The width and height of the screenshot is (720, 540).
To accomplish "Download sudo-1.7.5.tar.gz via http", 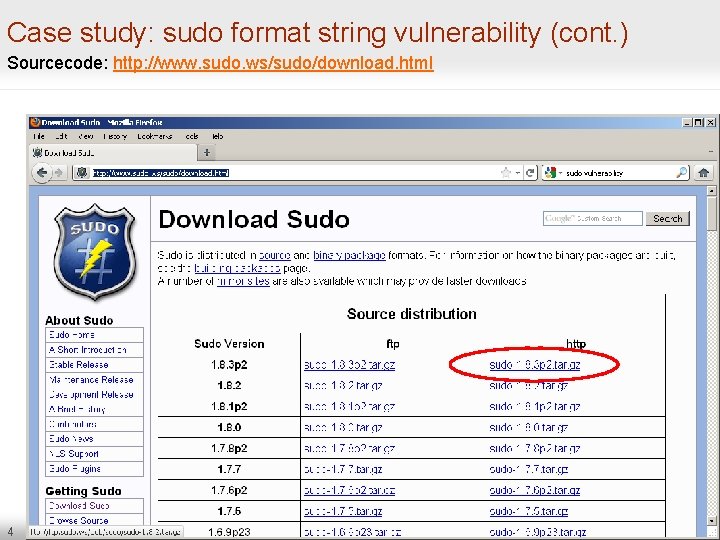I will click(x=529, y=511).
